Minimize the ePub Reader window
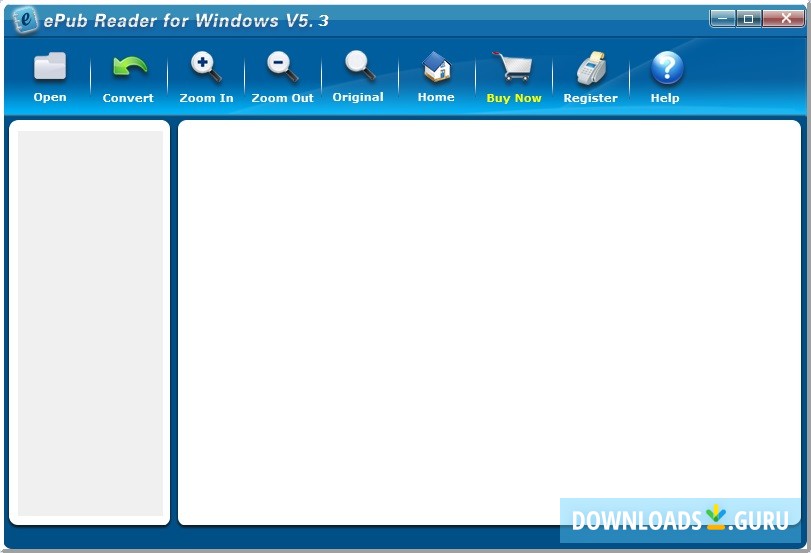 click(x=723, y=19)
